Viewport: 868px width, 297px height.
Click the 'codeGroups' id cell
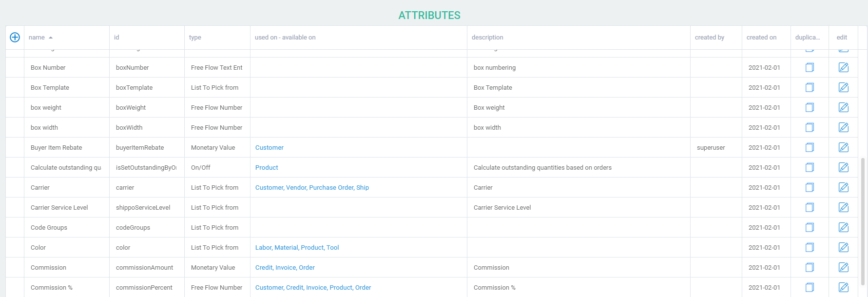coord(147,227)
